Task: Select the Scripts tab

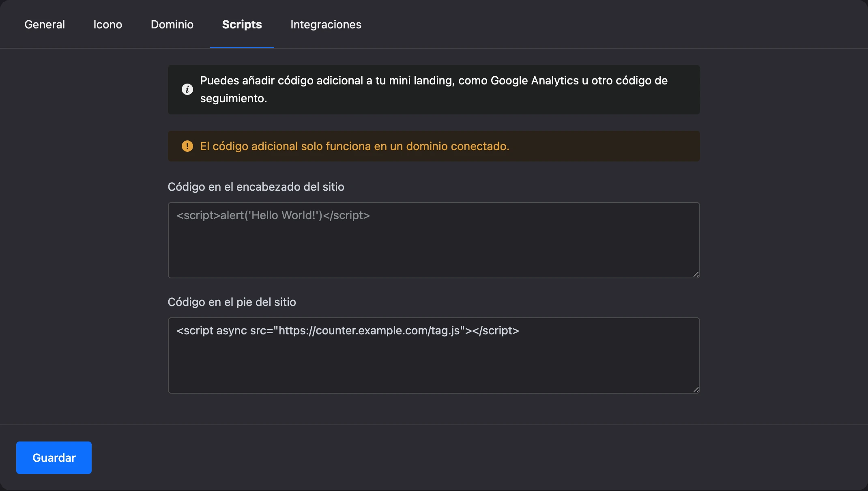Action: [x=242, y=24]
